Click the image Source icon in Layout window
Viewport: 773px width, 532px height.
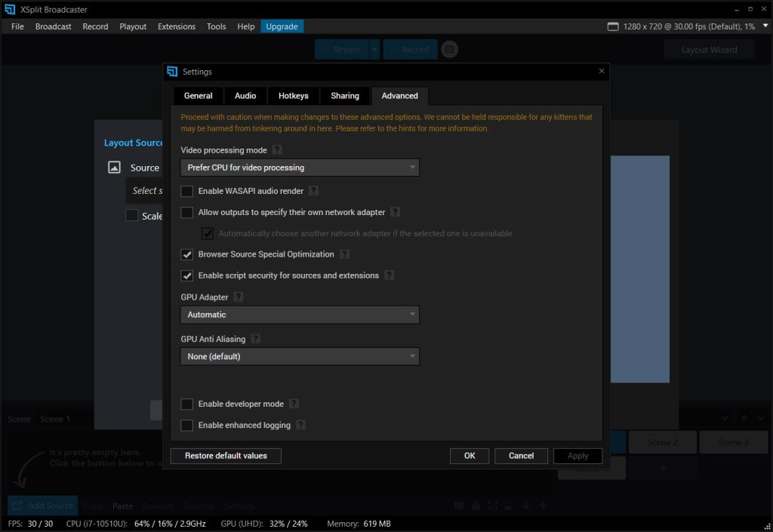click(115, 168)
